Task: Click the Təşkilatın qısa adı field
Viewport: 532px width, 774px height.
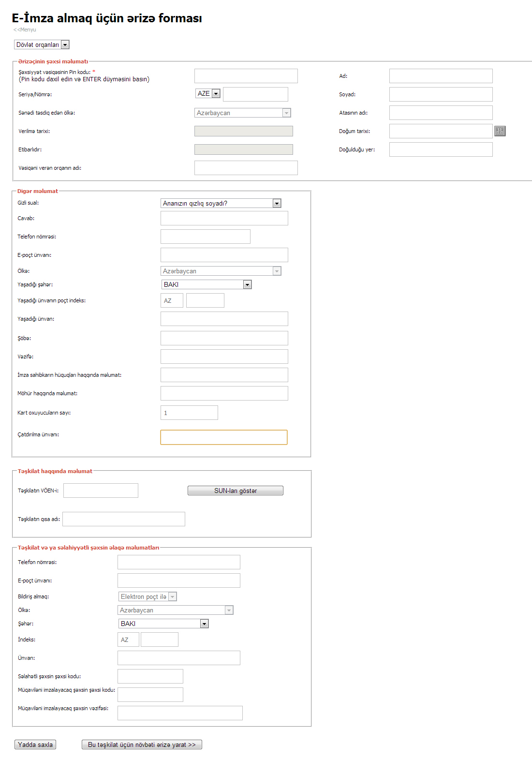Action: (x=124, y=519)
